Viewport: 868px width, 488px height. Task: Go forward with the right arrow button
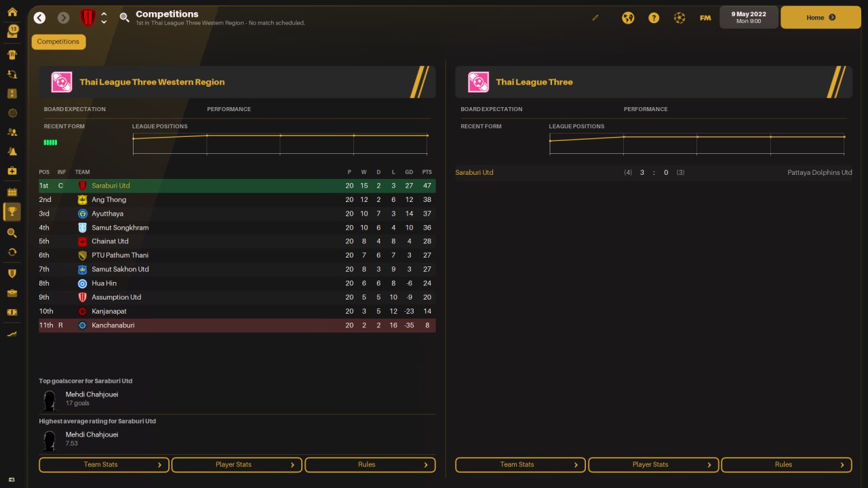[x=64, y=18]
